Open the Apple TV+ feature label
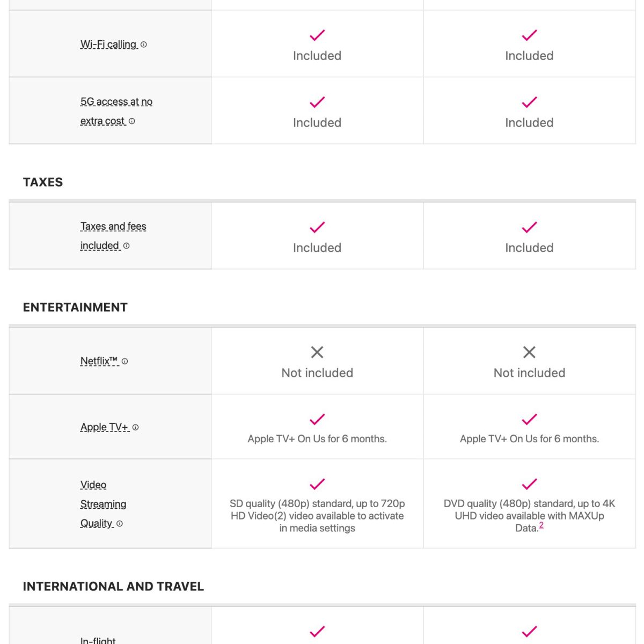 104,427
